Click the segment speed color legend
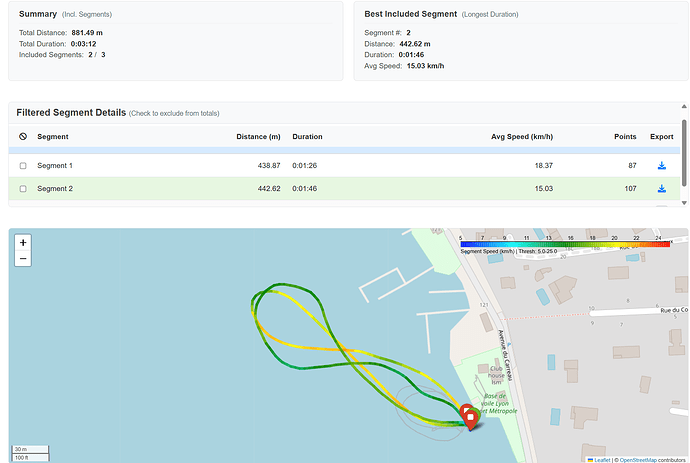Screen dimensions: 690x463 565,244
